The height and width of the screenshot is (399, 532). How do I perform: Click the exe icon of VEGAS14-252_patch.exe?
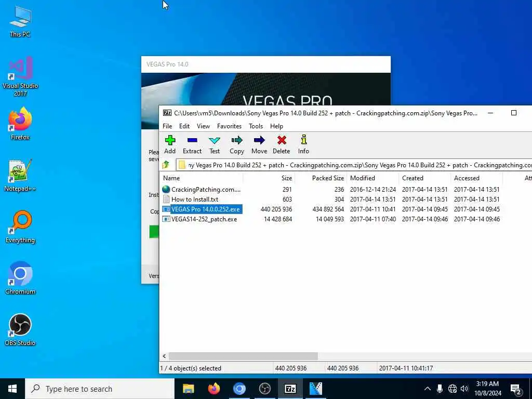coord(166,219)
